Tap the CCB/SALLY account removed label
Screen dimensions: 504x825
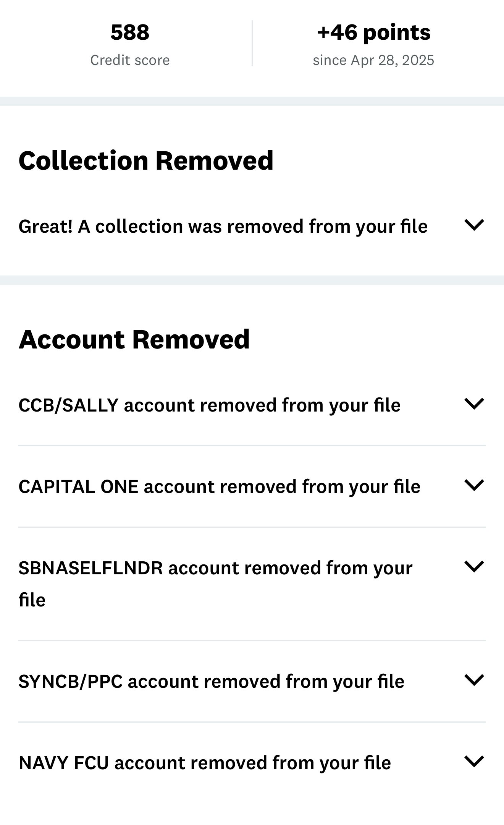(210, 405)
